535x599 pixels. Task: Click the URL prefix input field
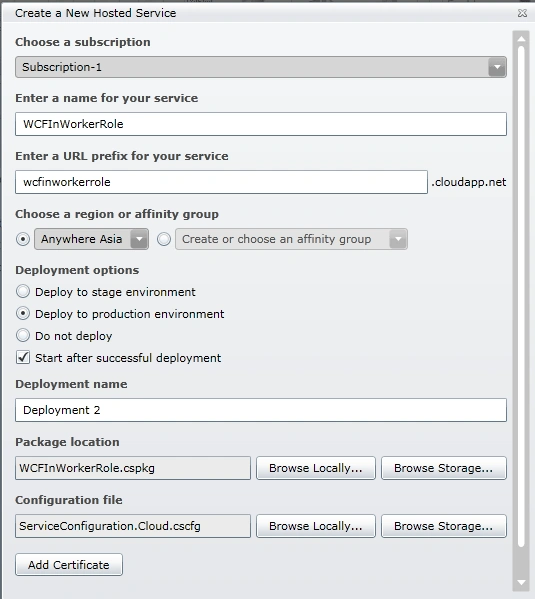click(x=221, y=182)
